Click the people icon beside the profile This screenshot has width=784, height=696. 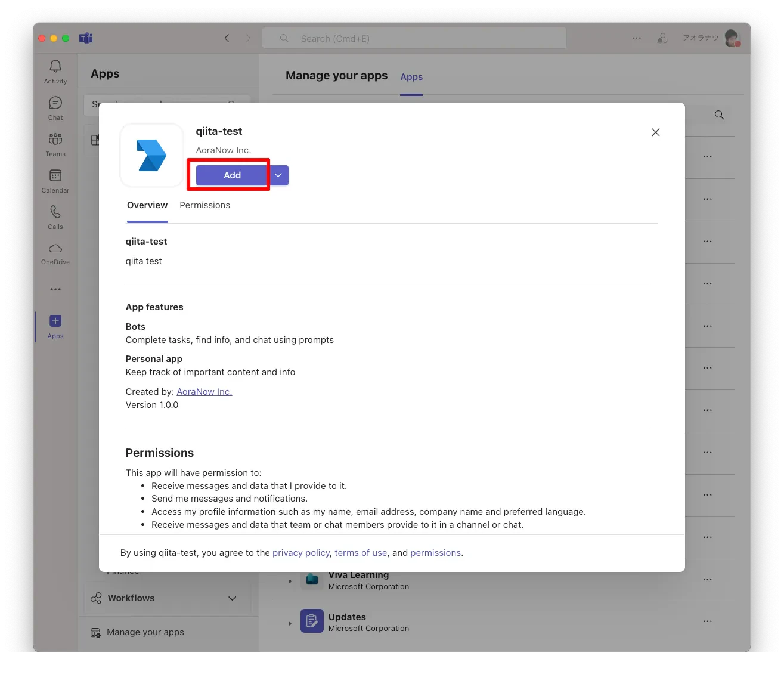tap(662, 38)
